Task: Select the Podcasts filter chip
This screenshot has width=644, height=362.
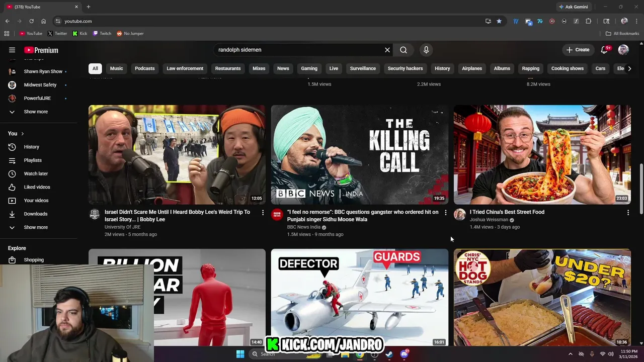Action: point(145,68)
